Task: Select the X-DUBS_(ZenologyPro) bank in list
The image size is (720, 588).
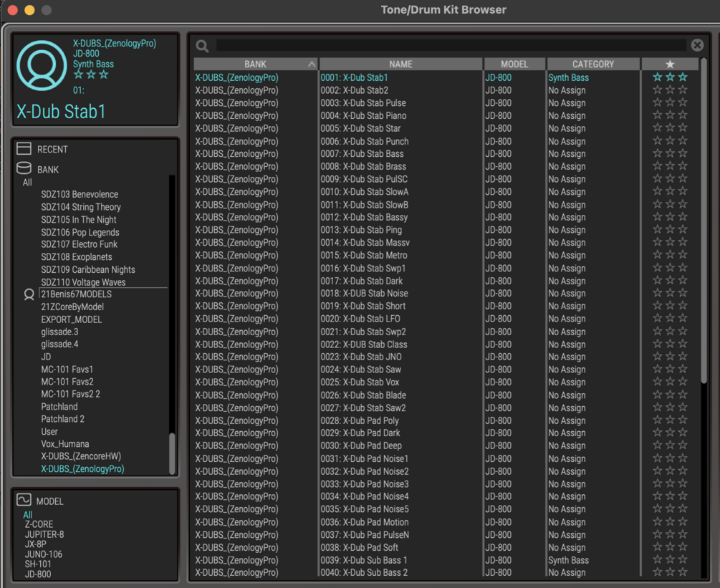Action: (82, 468)
